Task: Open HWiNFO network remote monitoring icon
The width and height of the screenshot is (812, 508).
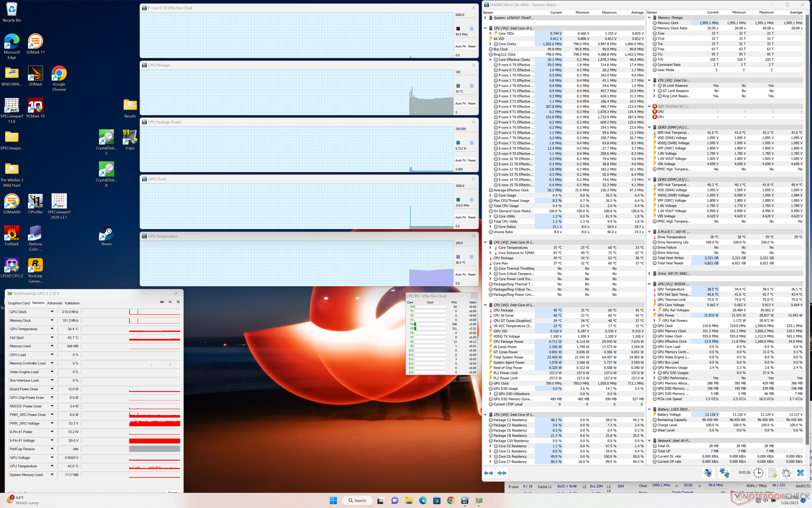Action: pyautogui.click(x=724, y=473)
